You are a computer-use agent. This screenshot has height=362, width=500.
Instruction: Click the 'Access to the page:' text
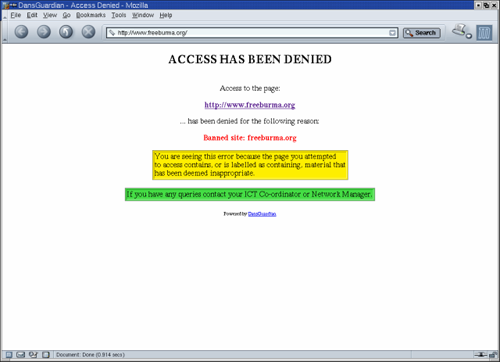(250, 88)
